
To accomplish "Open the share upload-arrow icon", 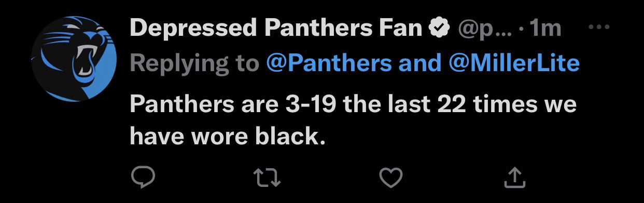I will [515, 178].
